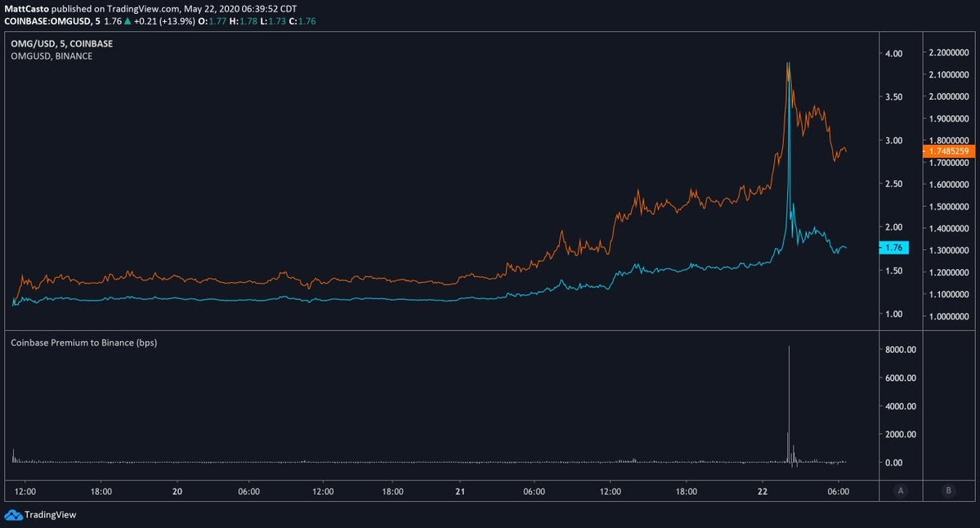Image resolution: width=980 pixels, height=528 pixels.
Task: Click the TradingView cloud logo icon
Action: coord(13,515)
